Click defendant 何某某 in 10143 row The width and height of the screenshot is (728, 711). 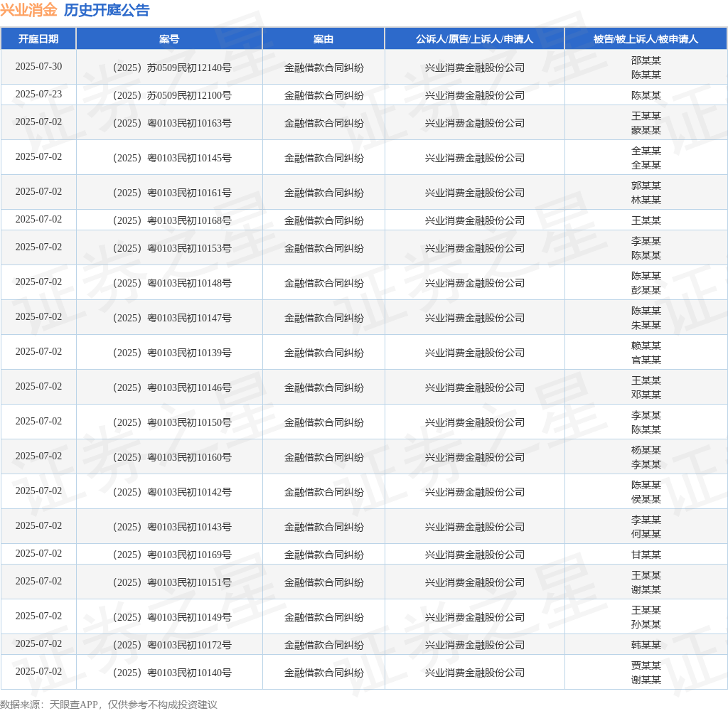[646, 534]
